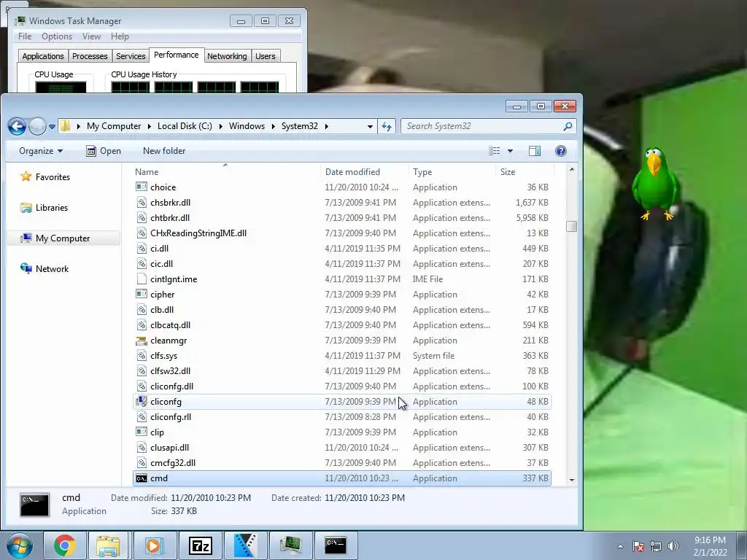Viewport: 747px width, 560px height.
Task: Open Task Manager File menu
Action: tap(25, 36)
